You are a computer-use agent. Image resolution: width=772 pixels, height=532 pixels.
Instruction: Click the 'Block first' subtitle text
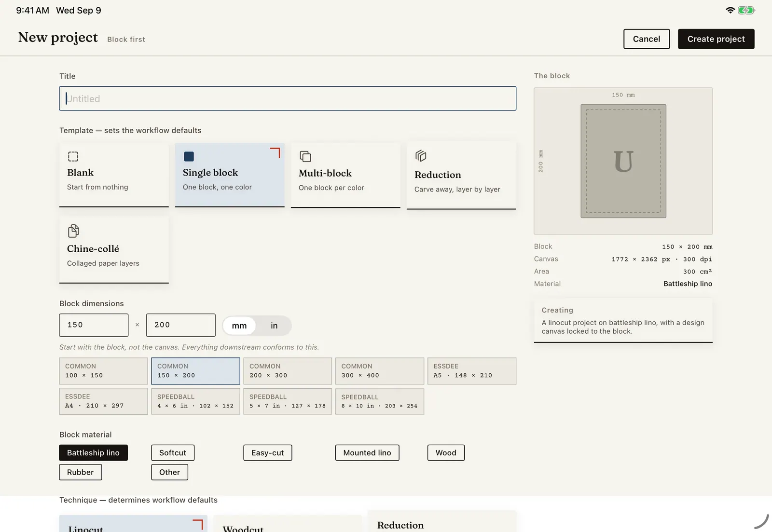pos(126,40)
